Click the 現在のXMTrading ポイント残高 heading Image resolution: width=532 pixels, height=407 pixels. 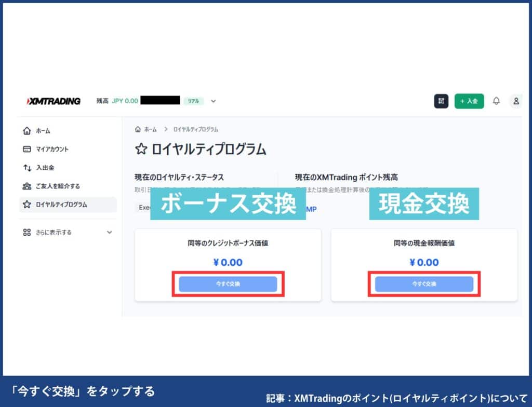coord(347,177)
